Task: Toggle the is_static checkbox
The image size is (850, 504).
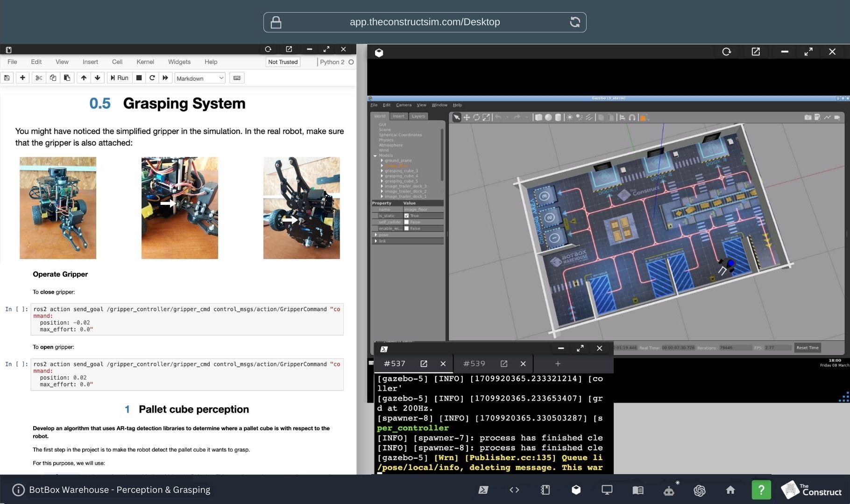Action: pyautogui.click(x=406, y=216)
